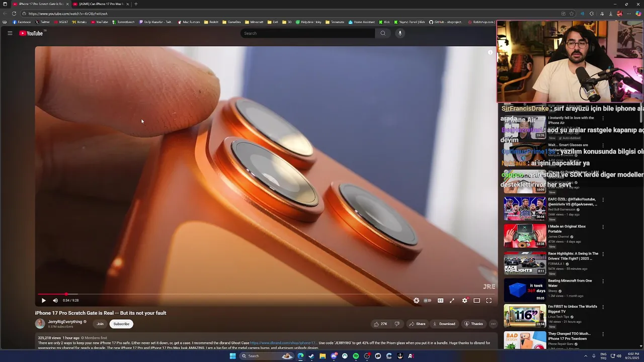
Task: Open the Race Highlights F1 video thumbnail
Action: click(x=525, y=262)
